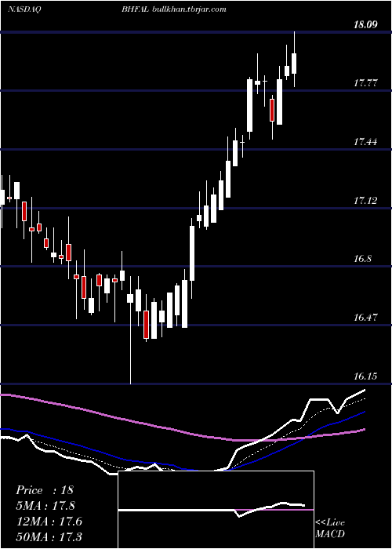Click the 16.8 price level label
This screenshot has width=392, height=549.
(x=363, y=259)
